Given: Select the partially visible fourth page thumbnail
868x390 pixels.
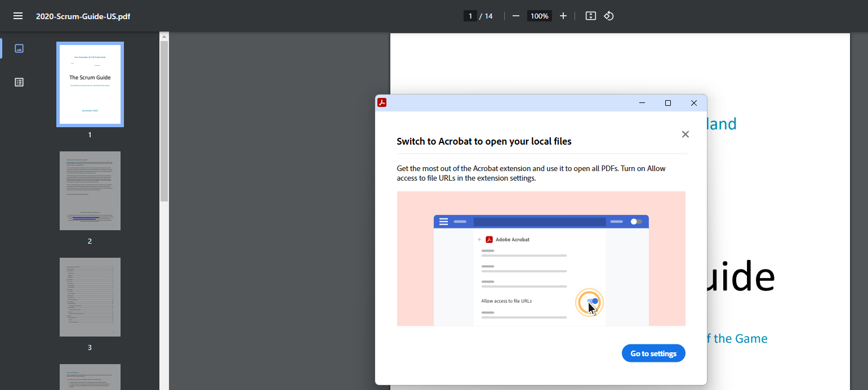Looking at the screenshot, I should tap(90, 376).
